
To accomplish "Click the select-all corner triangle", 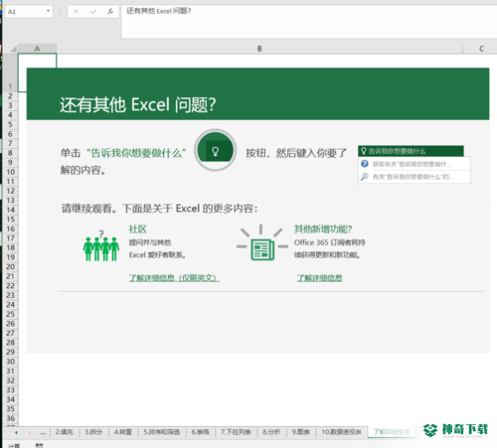I will point(13,49).
